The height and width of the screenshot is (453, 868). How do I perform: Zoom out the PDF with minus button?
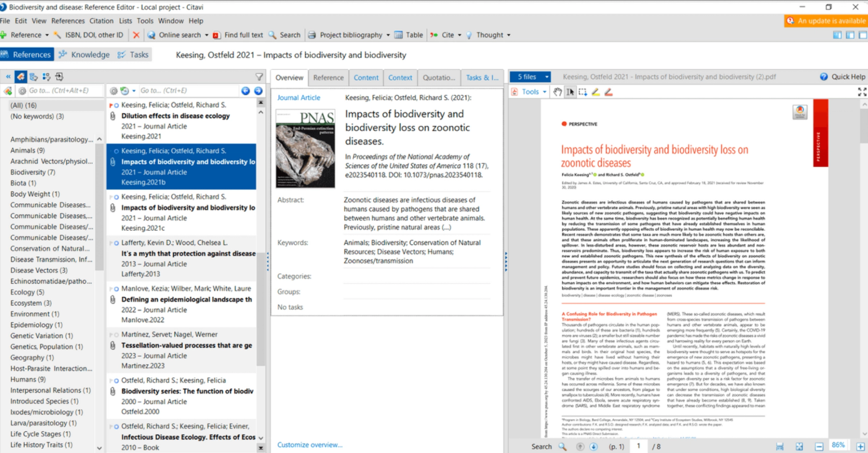(x=819, y=447)
